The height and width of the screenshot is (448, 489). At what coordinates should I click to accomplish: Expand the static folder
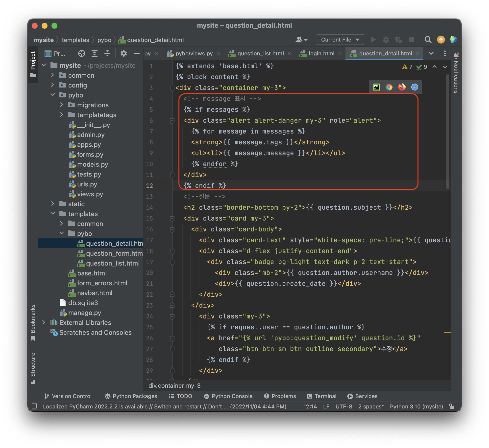[x=52, y=204]
